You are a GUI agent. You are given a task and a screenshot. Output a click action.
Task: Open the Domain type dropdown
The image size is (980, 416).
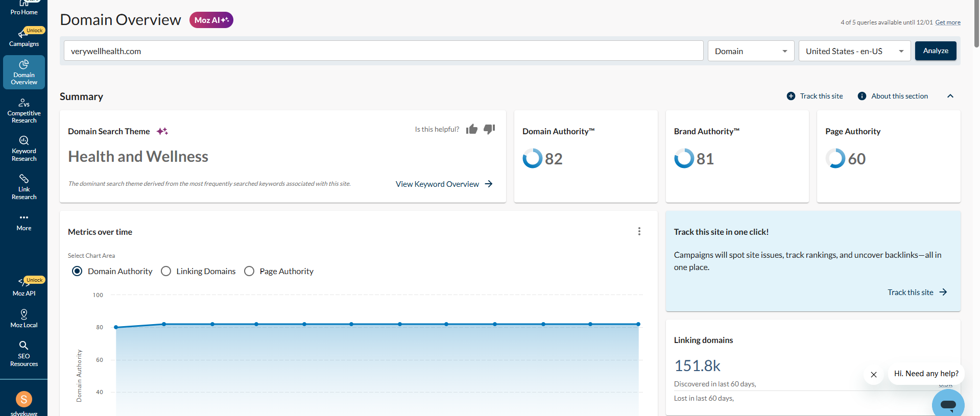[x=751, y=51]
